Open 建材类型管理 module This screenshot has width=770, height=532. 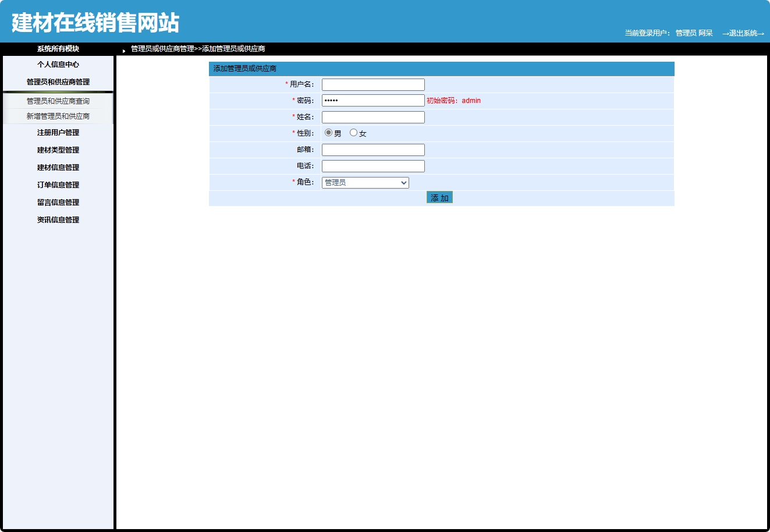pos(57,150)
